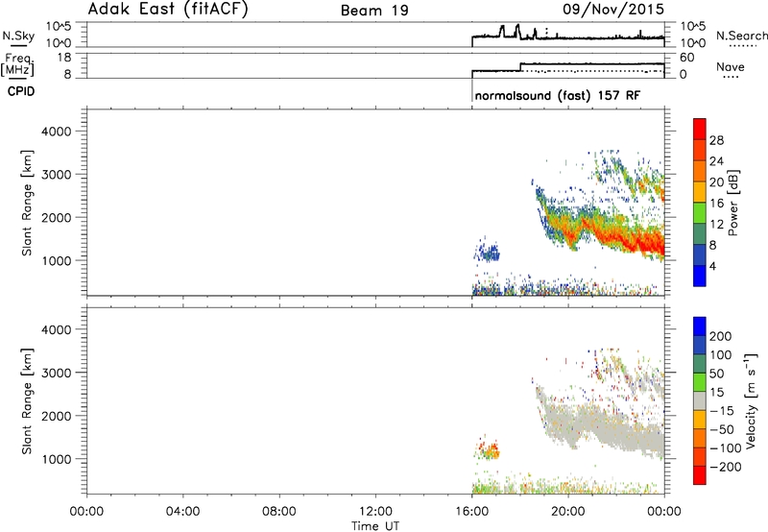Click the '04:00' time axis label
Image resolution: width=768 pixels, height=532 pixels.
182,512
